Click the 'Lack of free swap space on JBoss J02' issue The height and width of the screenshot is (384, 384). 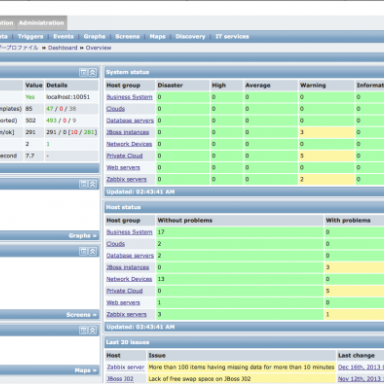pyautogui.click(x=241, y=379)
